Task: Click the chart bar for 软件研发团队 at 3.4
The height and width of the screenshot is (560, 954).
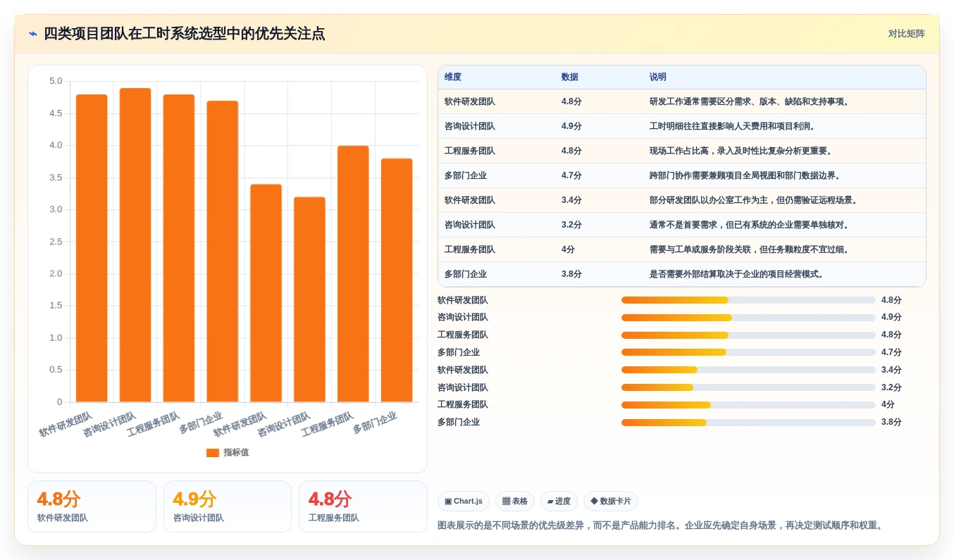Action: pos(266,293)
